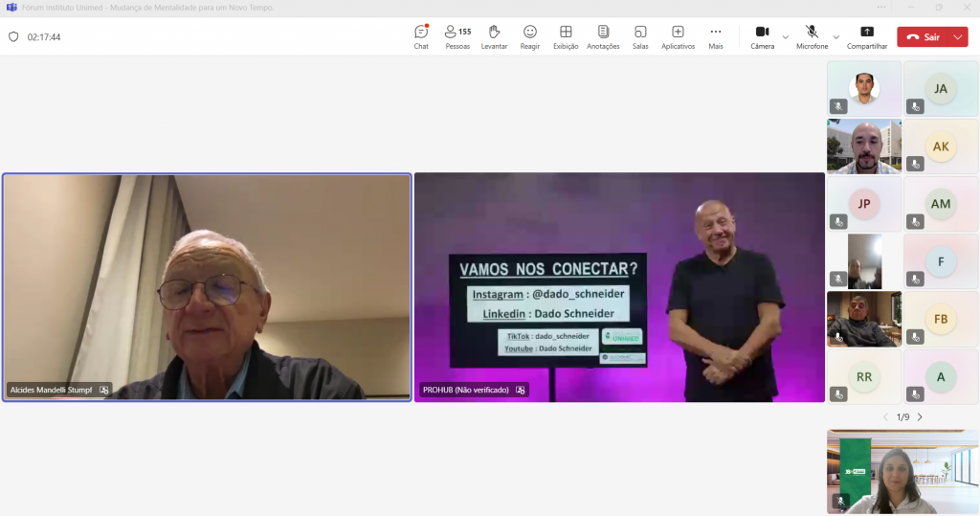The height and width of the screenshot is (516, 980).
Task: Change layout with Exibição icon
Action: pyautogui.click(x=566, y=37)
